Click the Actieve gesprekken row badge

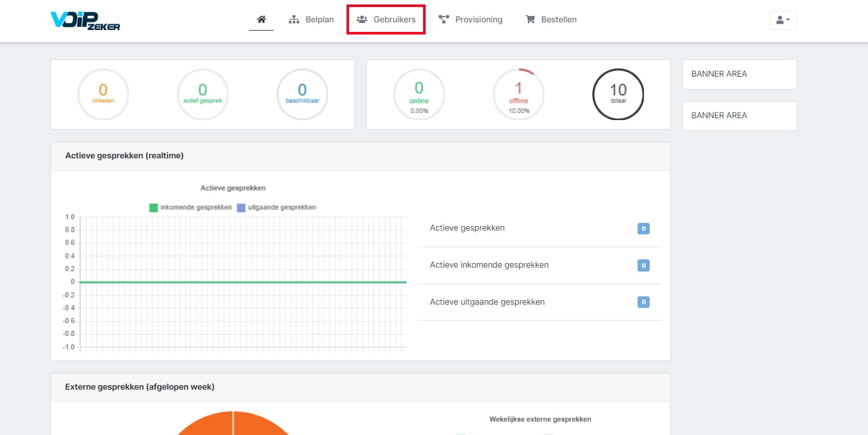coord(643,229)
